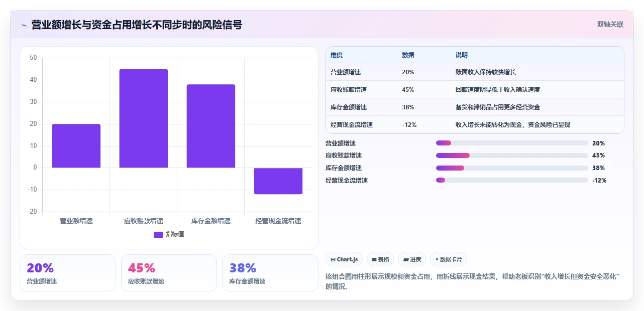Click the 38% 库存金额增速 data card
Image resolution: width=644 pixels, height=311 pixels.
[270, 273]
